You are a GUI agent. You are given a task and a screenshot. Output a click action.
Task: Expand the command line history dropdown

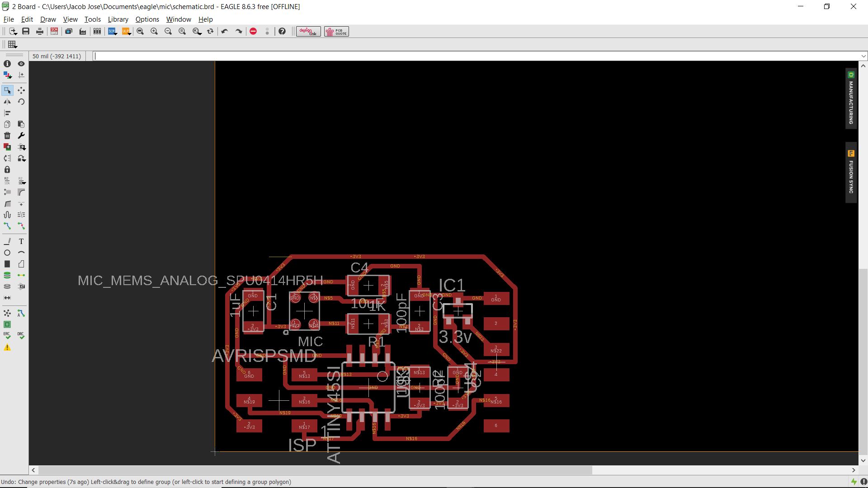point(863,56)
